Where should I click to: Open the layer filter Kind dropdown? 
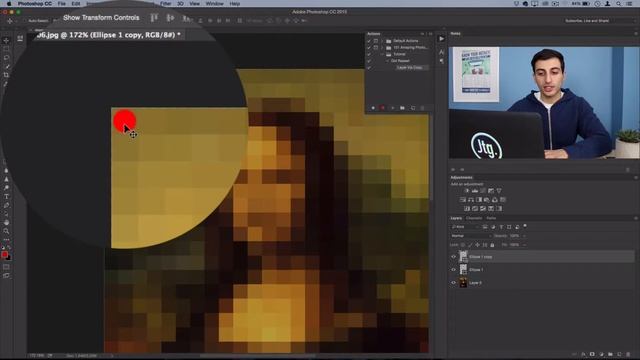465,227
